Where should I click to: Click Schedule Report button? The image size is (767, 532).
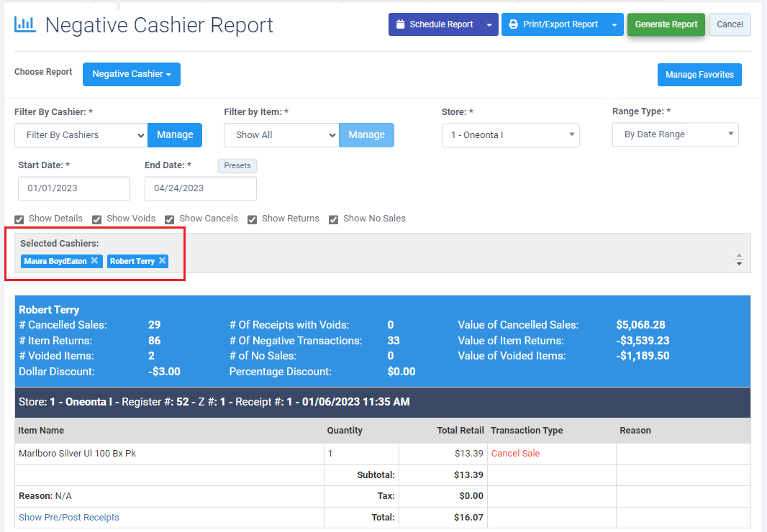coord(435,24)
